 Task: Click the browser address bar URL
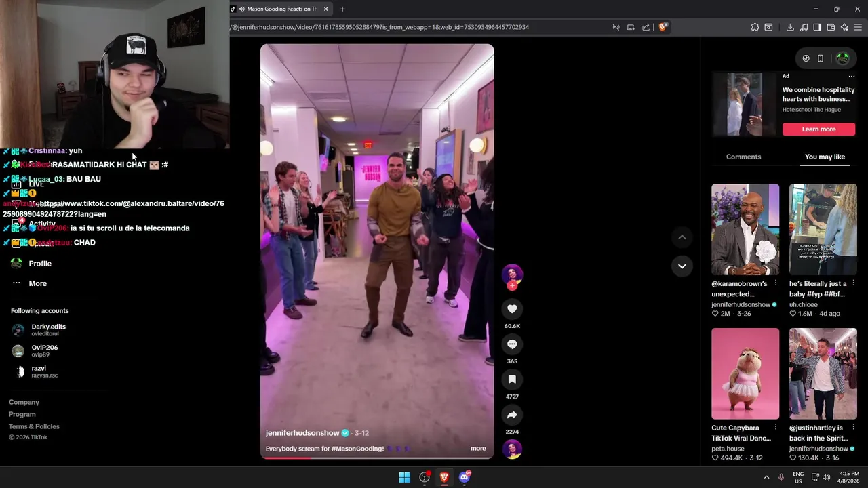tap(380, 27)
